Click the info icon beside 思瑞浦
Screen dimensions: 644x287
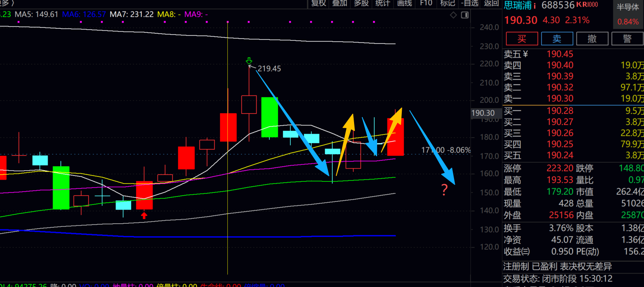(x=534, y=5)
